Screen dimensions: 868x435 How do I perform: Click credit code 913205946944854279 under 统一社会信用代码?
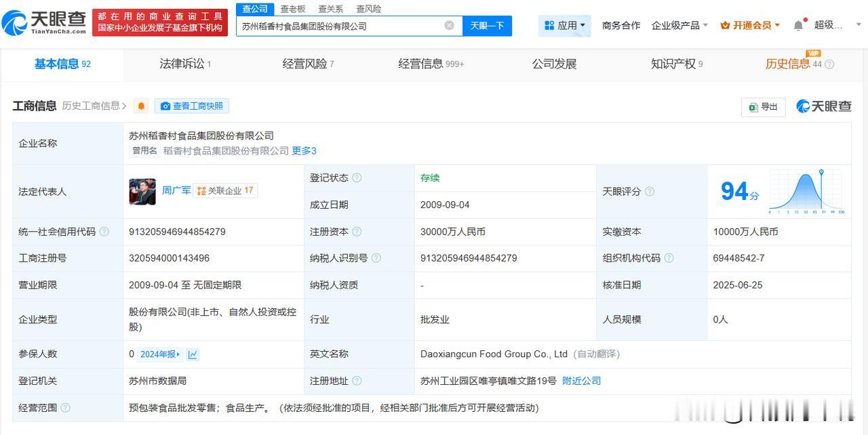click(177, 232)
